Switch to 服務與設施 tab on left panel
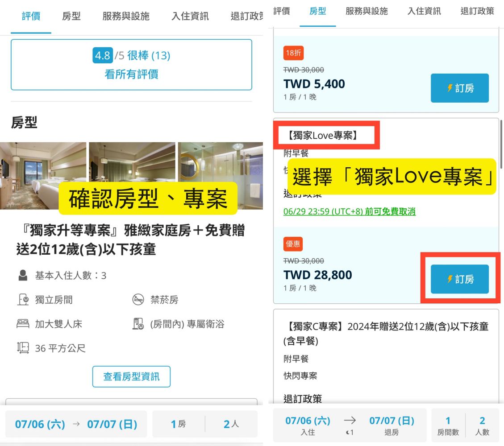This screenshot has height=446, width=504. [126, 17]
